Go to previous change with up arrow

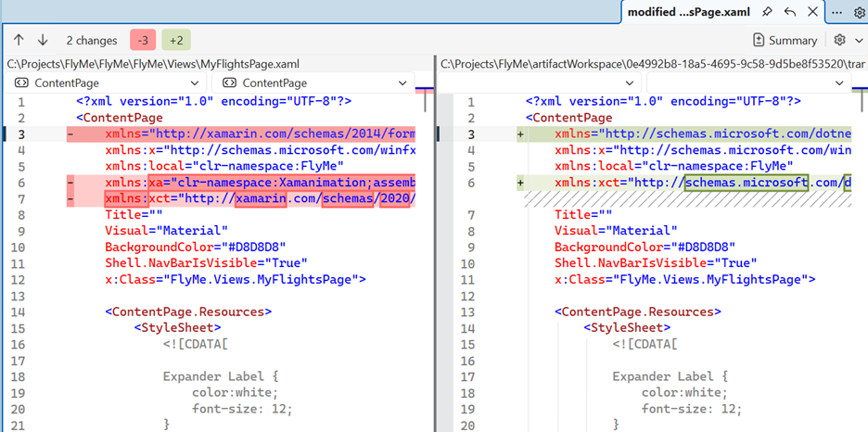[19, 40]
